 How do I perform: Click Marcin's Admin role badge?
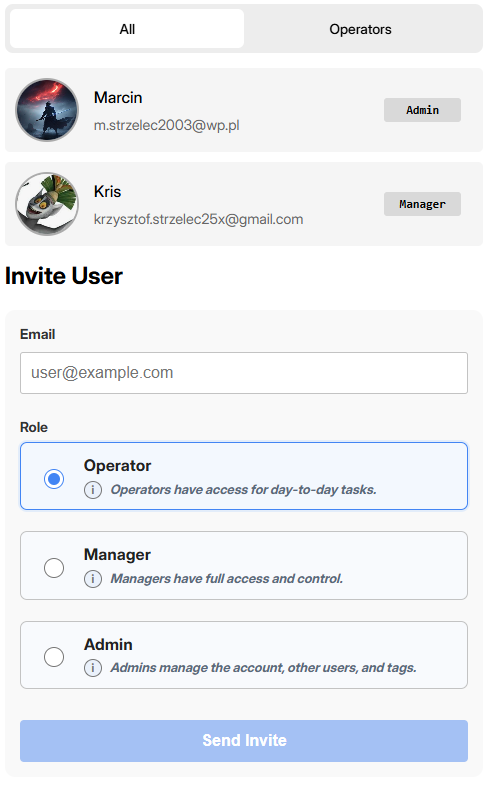(x=422, y=110)
